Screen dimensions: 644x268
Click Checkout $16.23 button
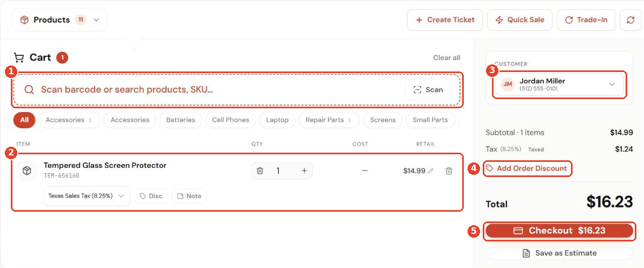[560, 231]
